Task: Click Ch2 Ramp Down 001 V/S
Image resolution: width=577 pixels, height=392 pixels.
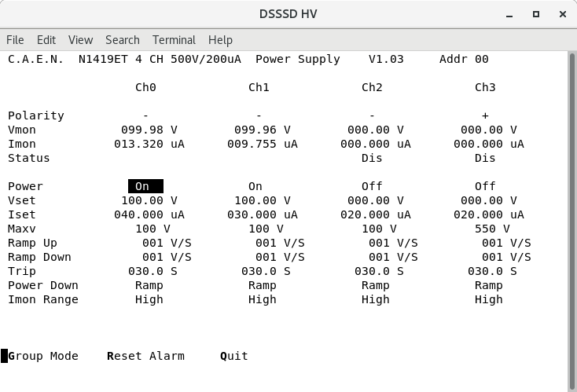Action: point(393,257)
